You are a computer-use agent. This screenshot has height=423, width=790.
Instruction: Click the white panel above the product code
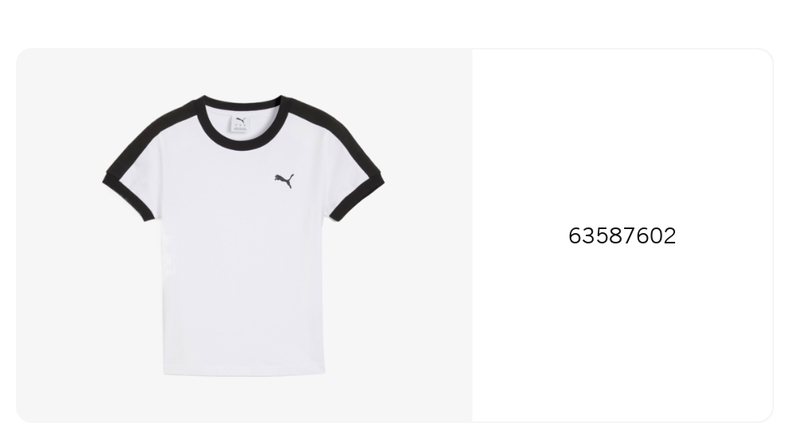[x=622, y=136]
